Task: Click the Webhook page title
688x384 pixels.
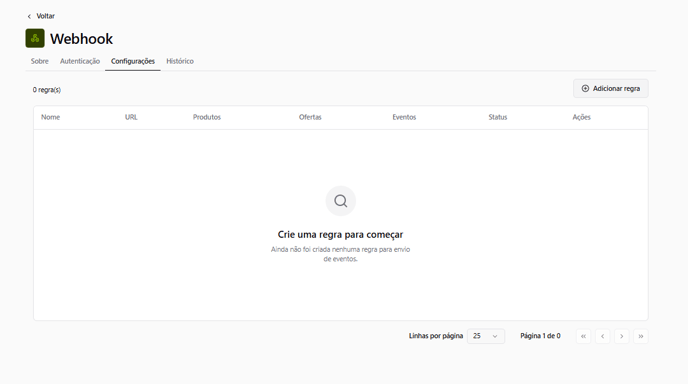Action: pos(81,39)
